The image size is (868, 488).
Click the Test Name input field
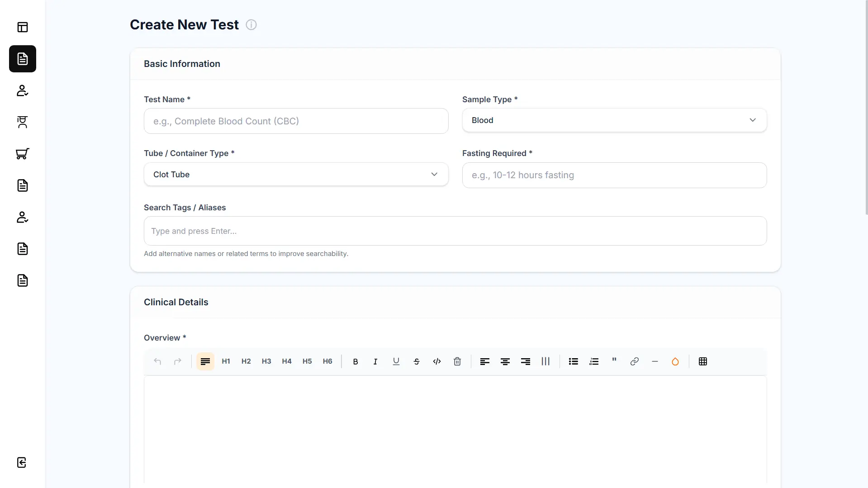(296, 121)
